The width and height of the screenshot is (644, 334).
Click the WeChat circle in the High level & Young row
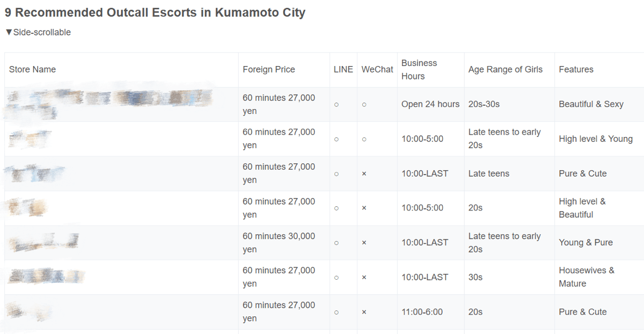[364, 139]
